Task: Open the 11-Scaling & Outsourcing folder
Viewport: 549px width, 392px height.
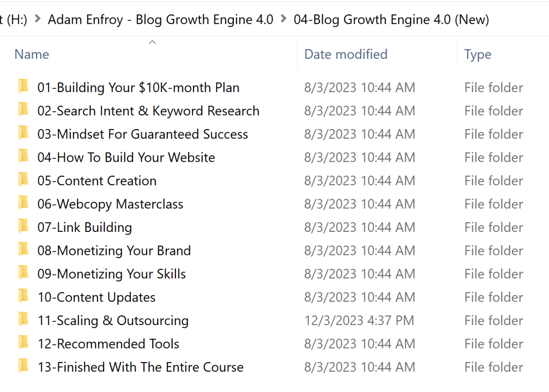Action: [114, 320]
